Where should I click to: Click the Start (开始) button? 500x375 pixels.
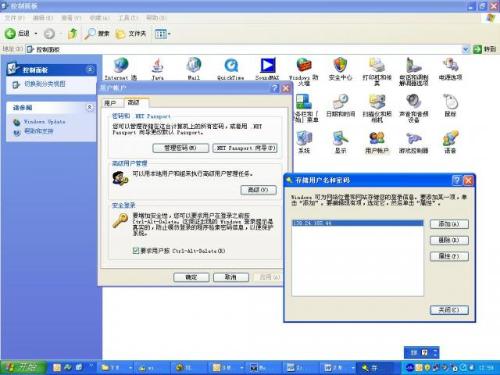[23, 367]
